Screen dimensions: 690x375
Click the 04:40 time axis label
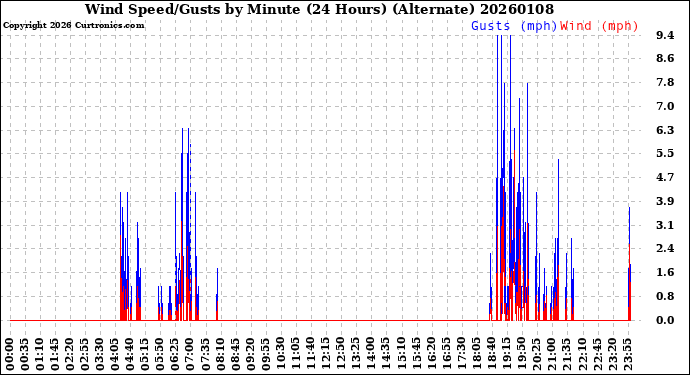130,355
